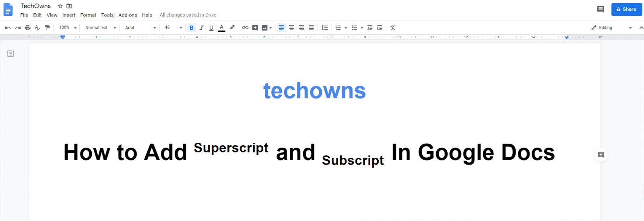Image resolution: width=644 pixels, height=221 pixels.
Task: Click the Insert image icon
Action: pyautogui.click(x=264, y=28)
